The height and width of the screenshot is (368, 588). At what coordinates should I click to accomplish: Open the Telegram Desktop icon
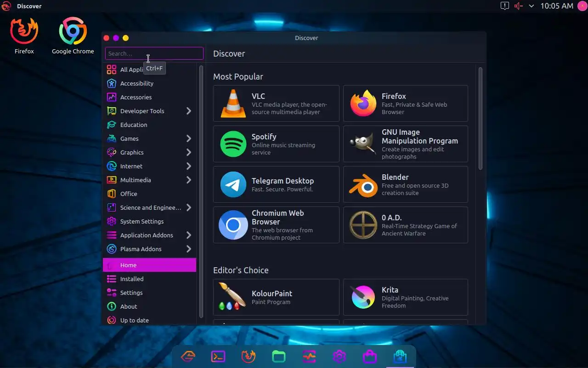pos(233,184)
